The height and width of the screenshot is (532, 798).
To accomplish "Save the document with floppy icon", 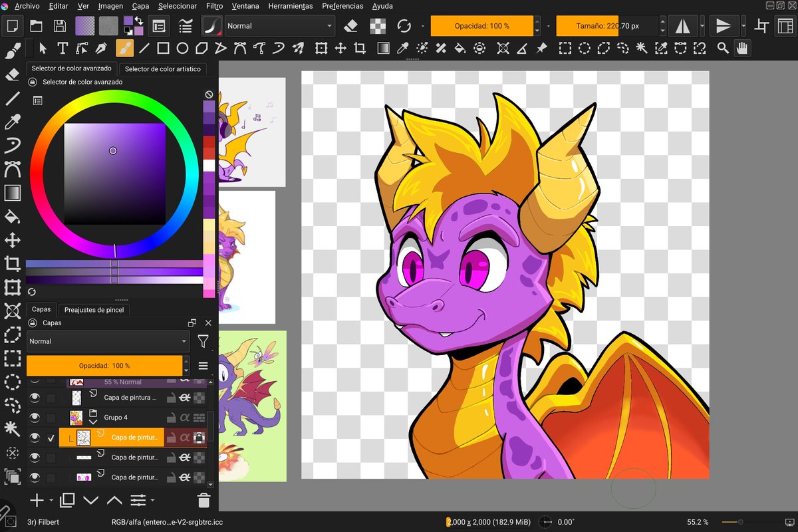I will (60, 26).
